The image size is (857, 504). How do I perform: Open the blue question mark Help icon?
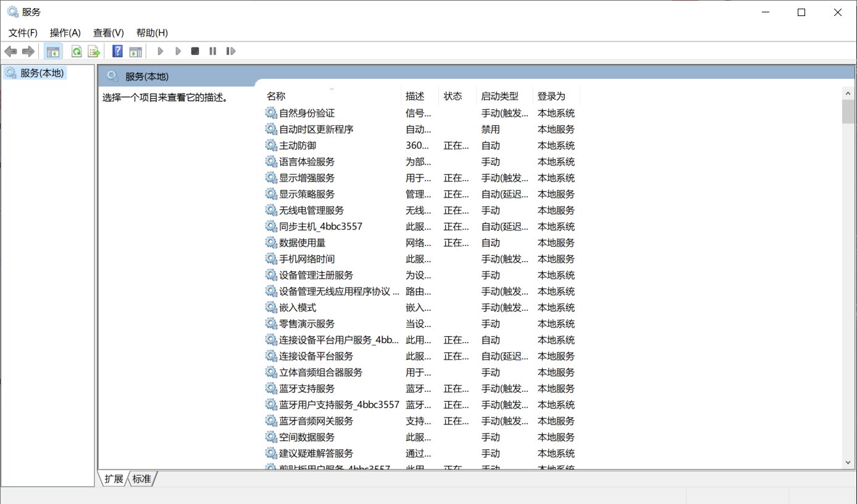pyautogui.click(x=117, y=51)
